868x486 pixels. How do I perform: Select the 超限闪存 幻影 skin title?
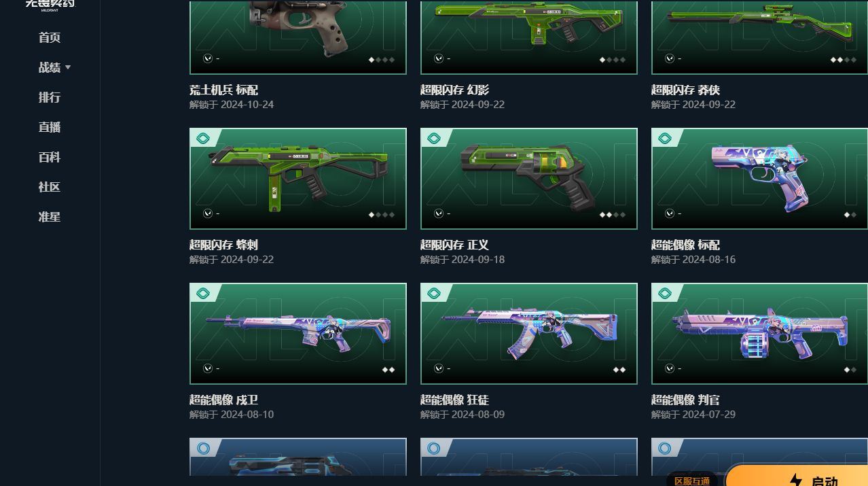tap(454, 90)
